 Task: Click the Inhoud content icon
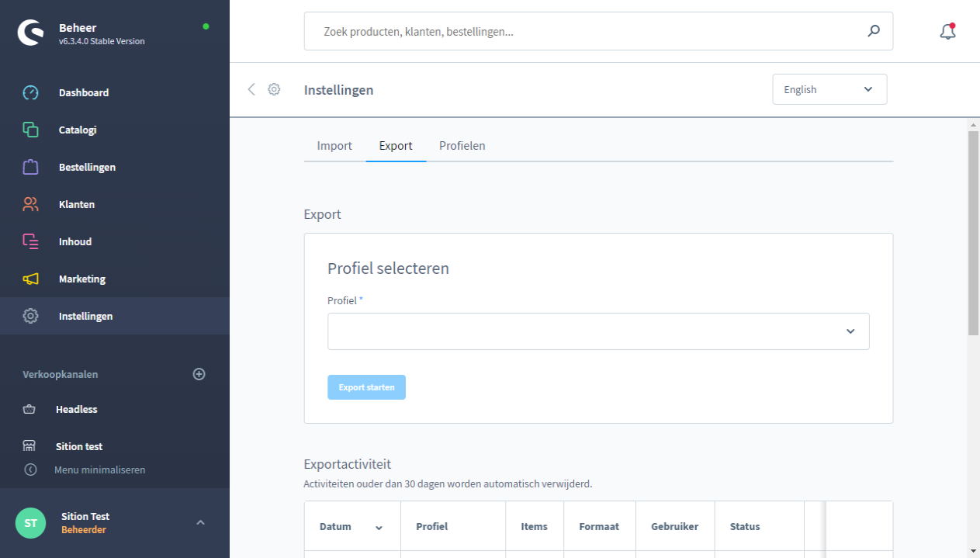point(30,242)
